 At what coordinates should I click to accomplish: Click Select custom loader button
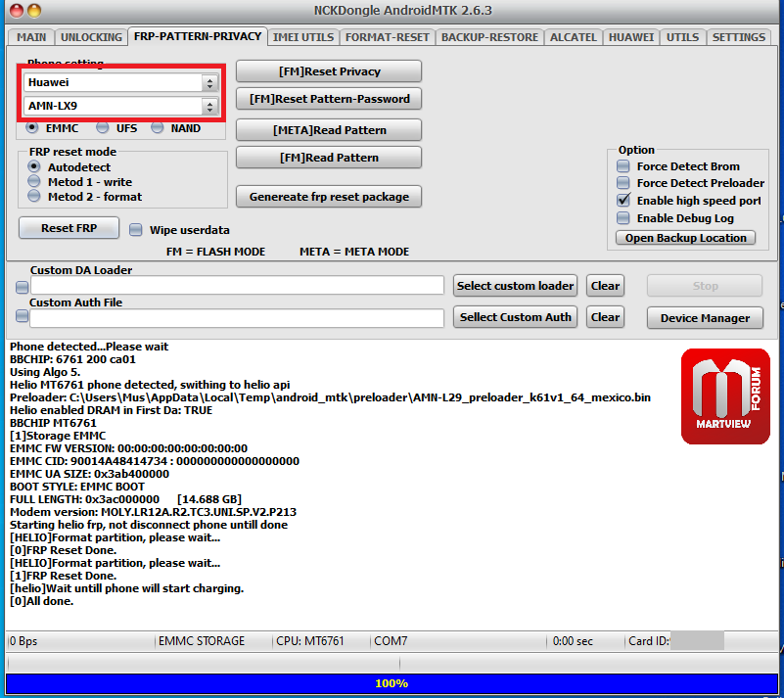click(515, 286)
